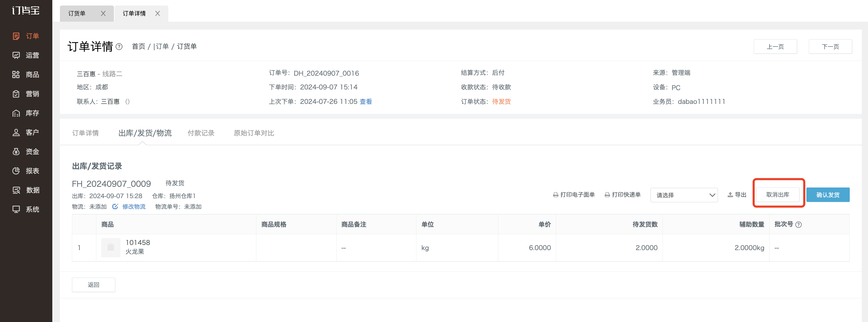The image size is (868, 322).
Task: Close the 订货单 tab
Action: [103, 13]
